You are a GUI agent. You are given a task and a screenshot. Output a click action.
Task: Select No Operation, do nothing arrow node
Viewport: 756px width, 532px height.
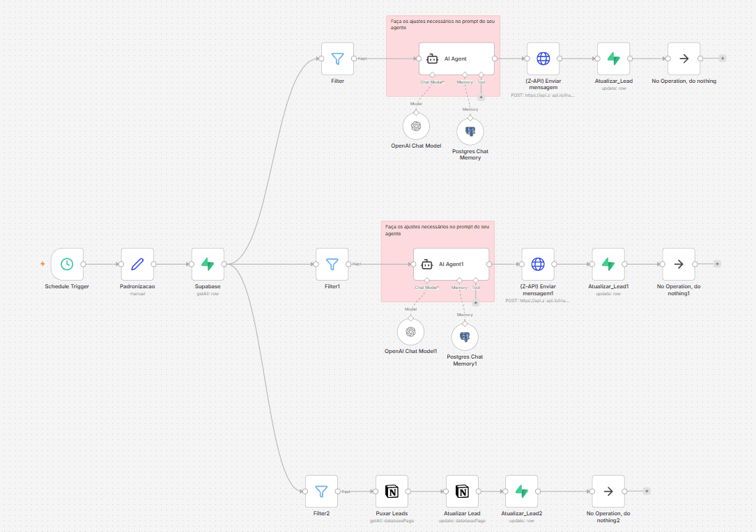point(684,58)
